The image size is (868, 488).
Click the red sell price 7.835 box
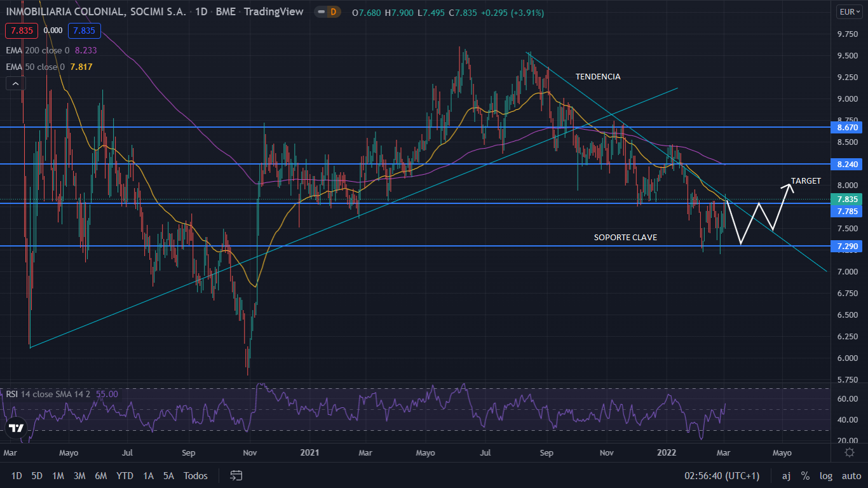click(22, 30)
